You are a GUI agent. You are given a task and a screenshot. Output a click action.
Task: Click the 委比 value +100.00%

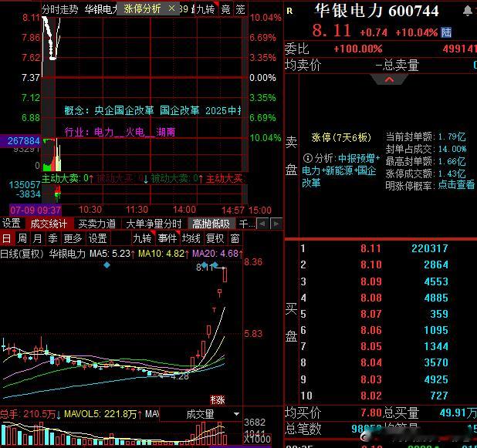358,49
